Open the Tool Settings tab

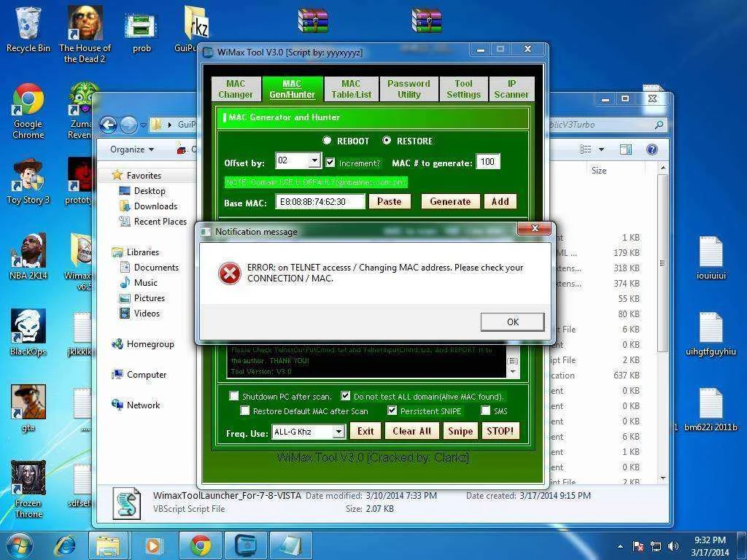pos(463,89)
